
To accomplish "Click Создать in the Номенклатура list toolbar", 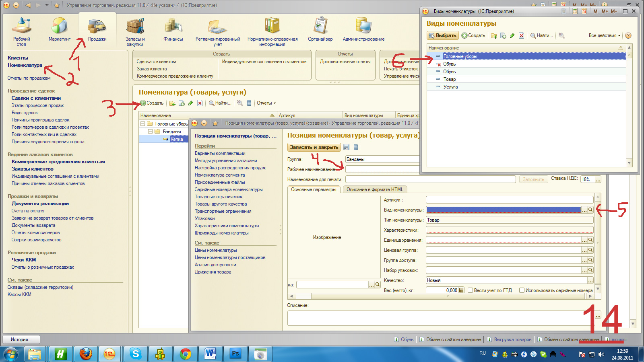I will (x=152, y=103).
